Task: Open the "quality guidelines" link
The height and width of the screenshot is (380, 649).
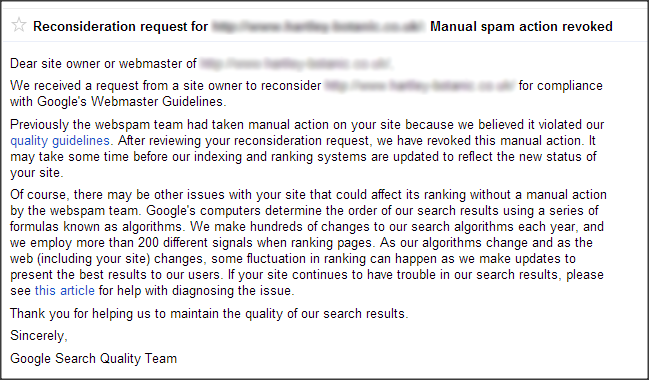Action: [x=60, y=141]
